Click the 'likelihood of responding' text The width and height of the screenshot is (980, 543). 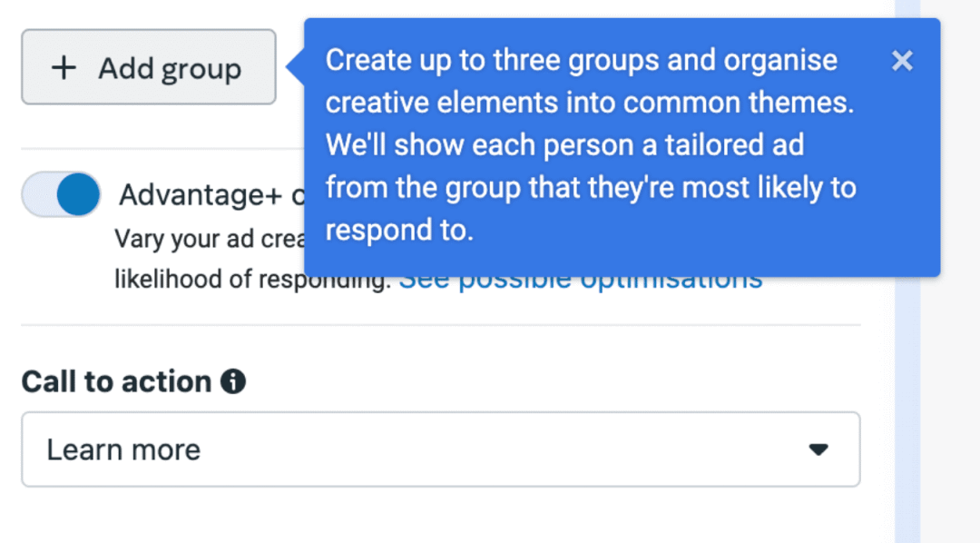(252, 279)
